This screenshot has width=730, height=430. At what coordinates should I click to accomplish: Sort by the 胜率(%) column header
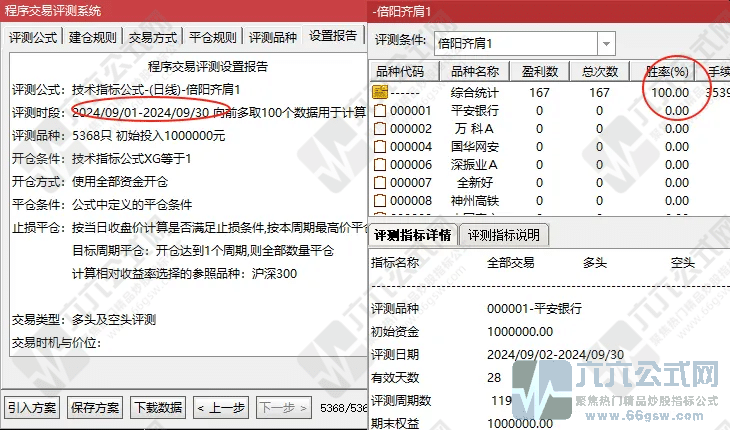[x=667, y=72]
